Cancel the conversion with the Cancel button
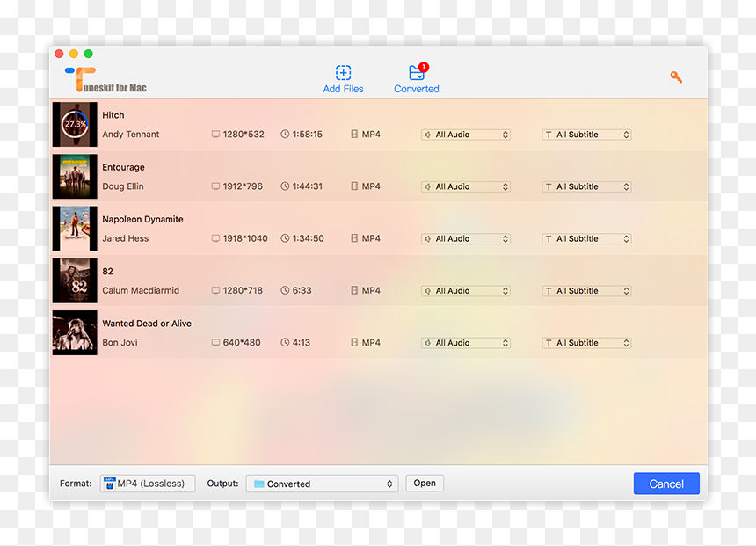Image resolution: width=756 pixels, height=546 pixels. click(666, 484)
